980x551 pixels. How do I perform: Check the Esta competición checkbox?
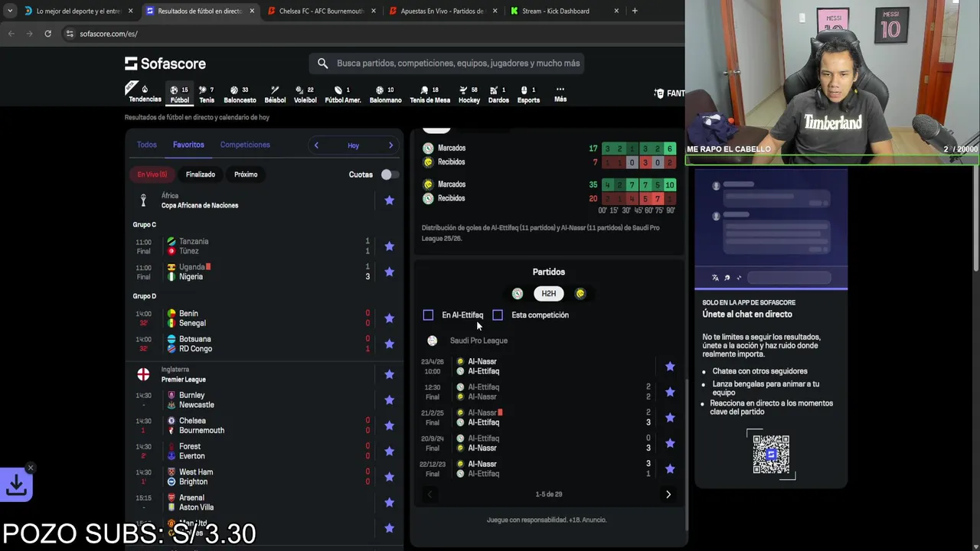498,315
